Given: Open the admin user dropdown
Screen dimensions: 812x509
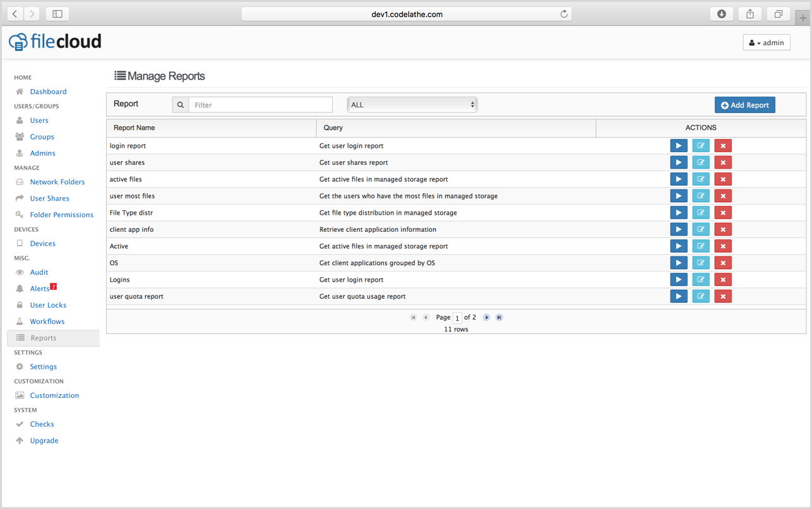Looking at the screenshot, I should [x=767, y=43].
